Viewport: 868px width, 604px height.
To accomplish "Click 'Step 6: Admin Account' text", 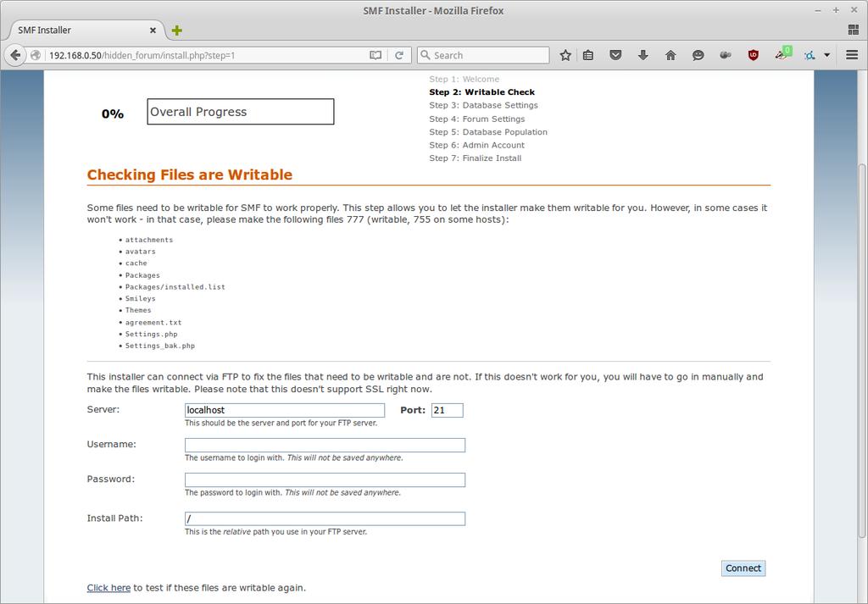I will click(476, 145).
